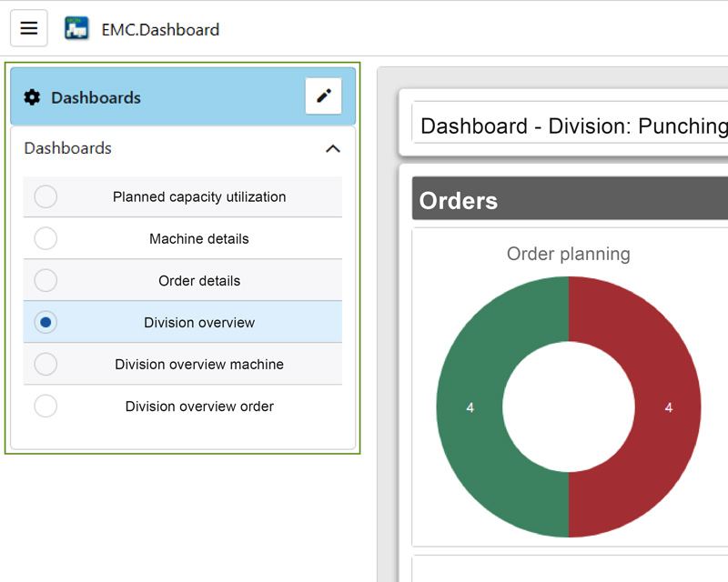Click the EMC.Dashboard application logo
The image size is (728, 582).
click(x=76, y=27)
